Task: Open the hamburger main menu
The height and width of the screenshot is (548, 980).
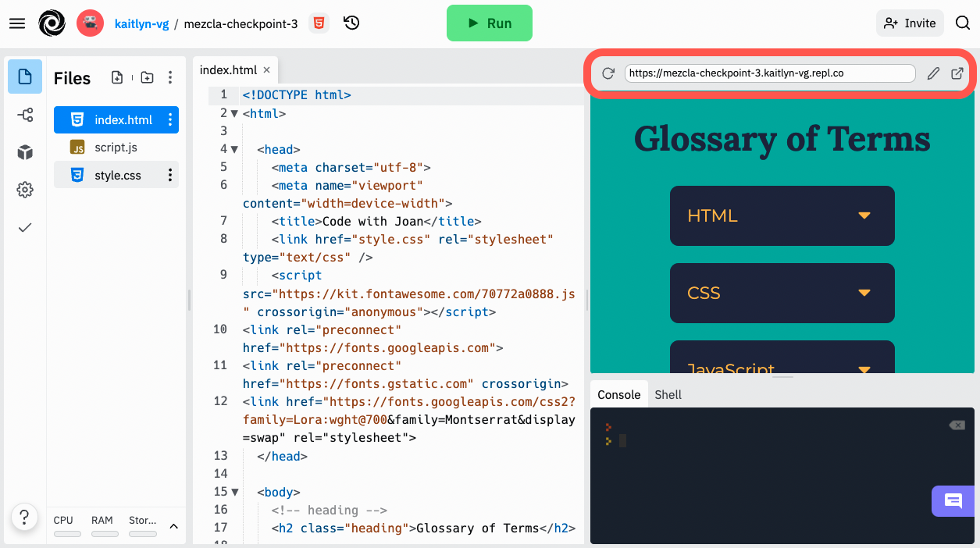Action: (17, 23)
